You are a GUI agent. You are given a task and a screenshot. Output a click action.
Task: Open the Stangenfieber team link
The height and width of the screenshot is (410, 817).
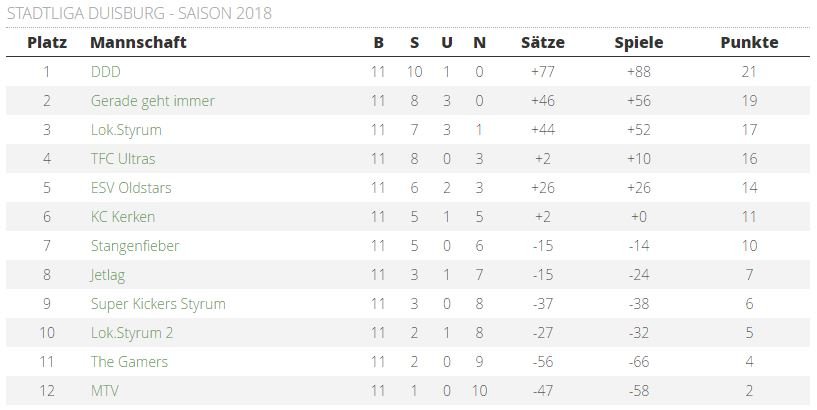tap(135, 246)
